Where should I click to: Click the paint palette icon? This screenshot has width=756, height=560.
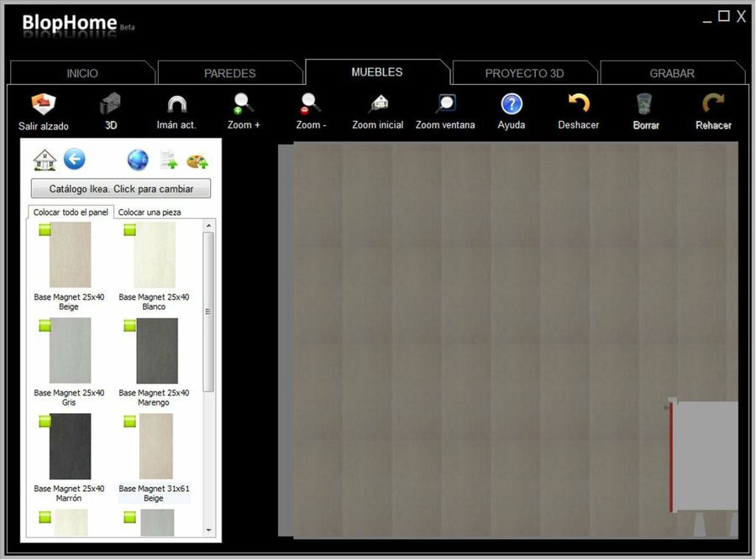(x=197, y=160)
